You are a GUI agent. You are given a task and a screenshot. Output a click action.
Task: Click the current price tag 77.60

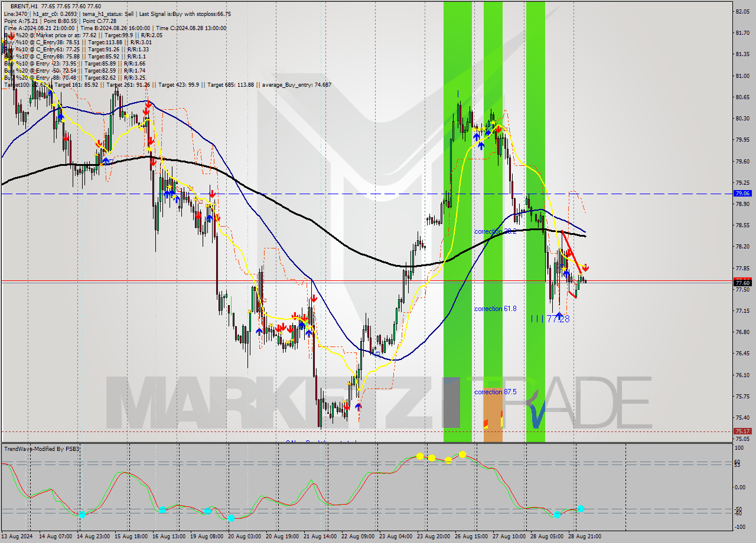point(742,283)
